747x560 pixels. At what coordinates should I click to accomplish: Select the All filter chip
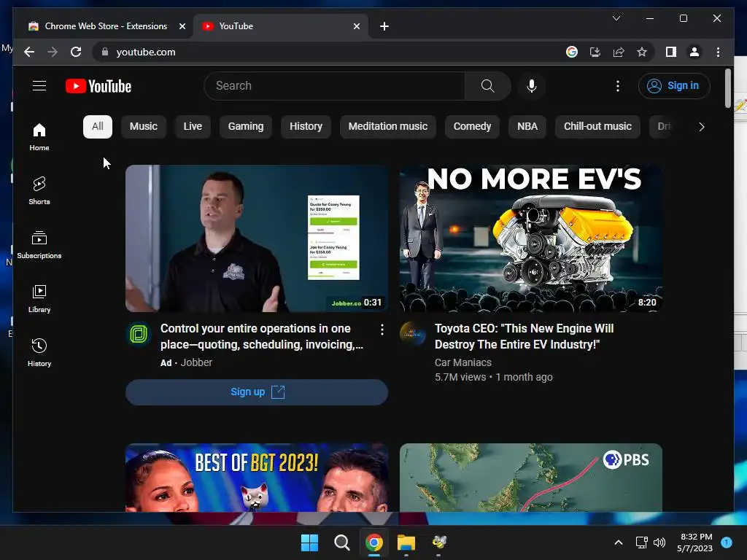(x=98, y=127)
